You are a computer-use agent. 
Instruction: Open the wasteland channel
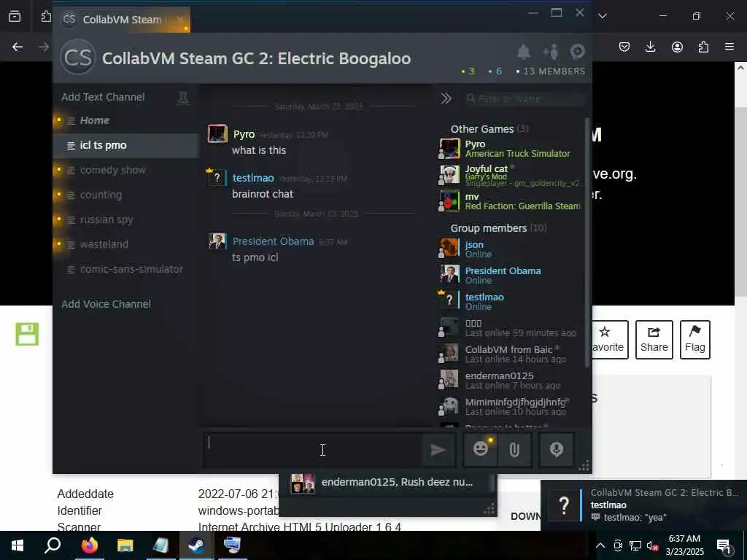(125, 244)
